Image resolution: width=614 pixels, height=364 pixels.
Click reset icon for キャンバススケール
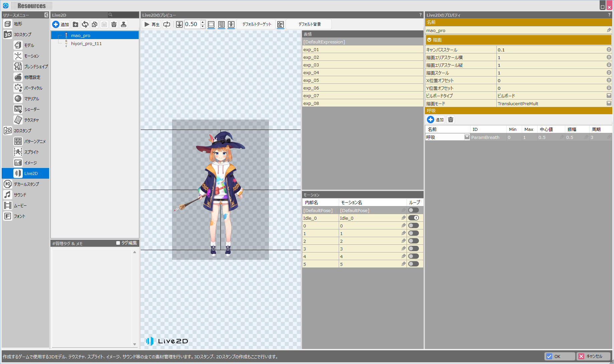pyautogui.click(x=609, y=50)
